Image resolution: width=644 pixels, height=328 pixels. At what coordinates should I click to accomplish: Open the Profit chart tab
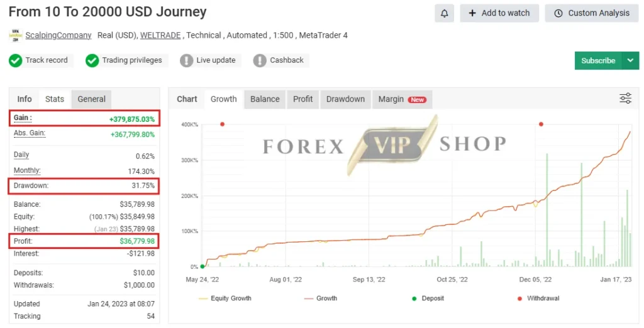click(303, 99)
